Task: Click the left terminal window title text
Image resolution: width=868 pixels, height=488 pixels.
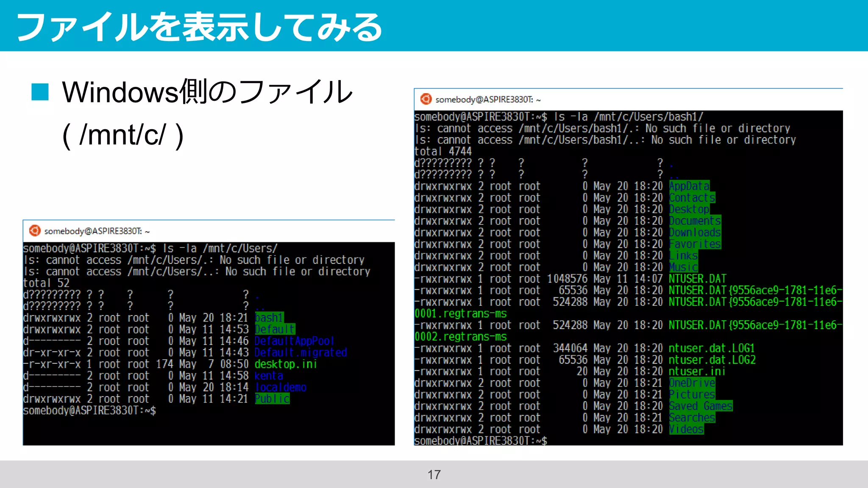Action: click(x=97, y=231)
